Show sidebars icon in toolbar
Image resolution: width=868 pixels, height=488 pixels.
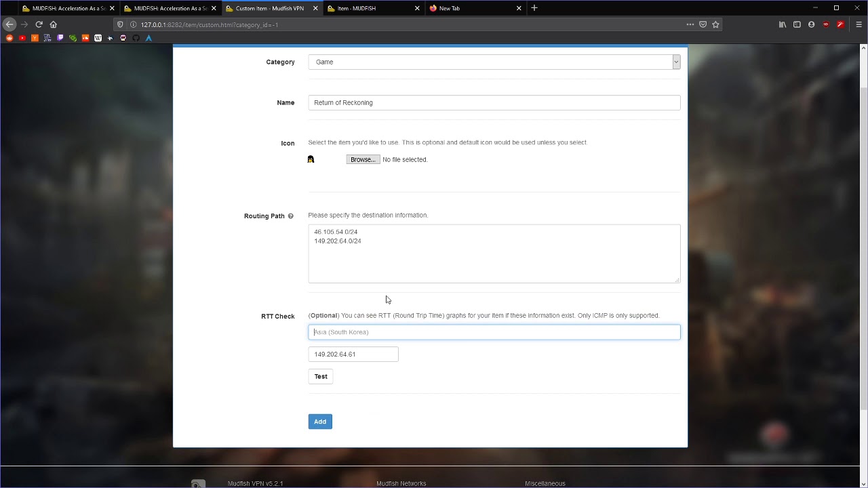coord(797,24)
